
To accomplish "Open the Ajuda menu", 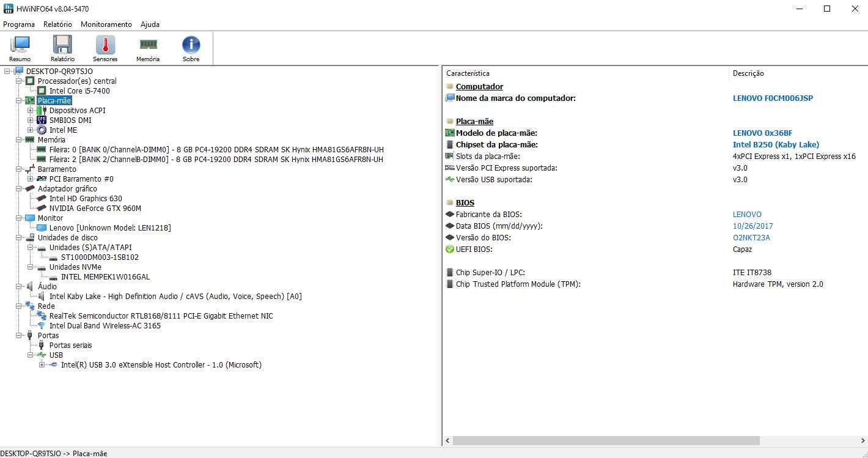I will click(x=150, y=24).
